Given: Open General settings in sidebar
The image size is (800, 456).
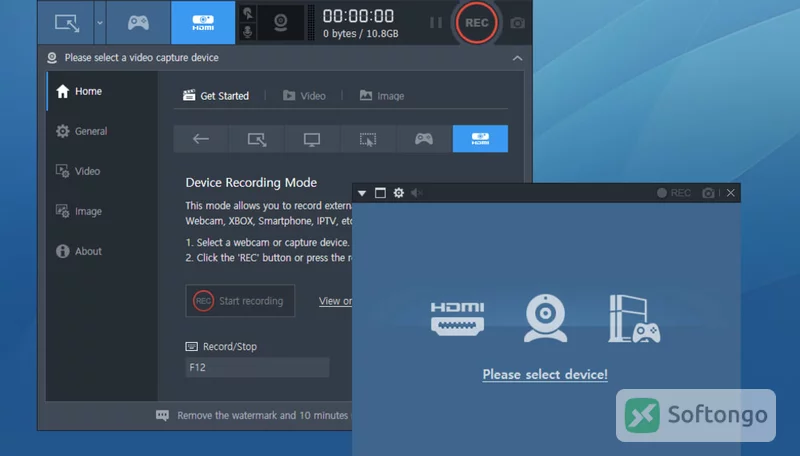Looking at the screenshot, I should 102,131.
